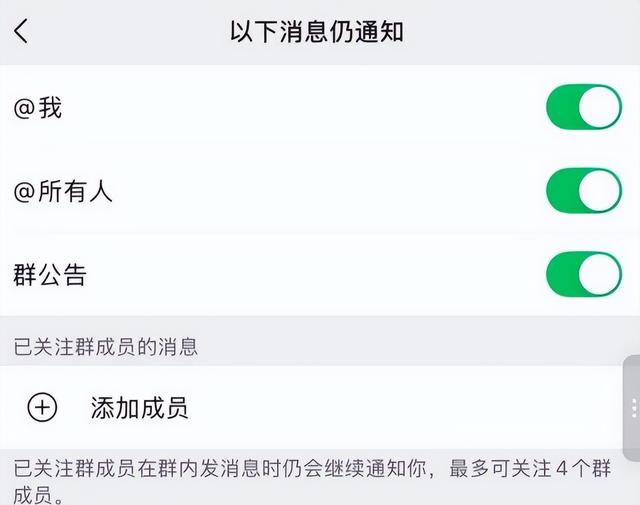Click the white knob of the @所有人 switch
This screenshot has height=505, width=640.
(x=600, y=191)
